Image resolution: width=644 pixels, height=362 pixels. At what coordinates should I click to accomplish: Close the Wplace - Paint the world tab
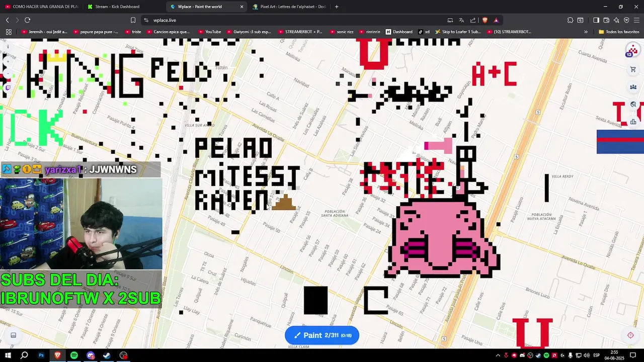242,7
